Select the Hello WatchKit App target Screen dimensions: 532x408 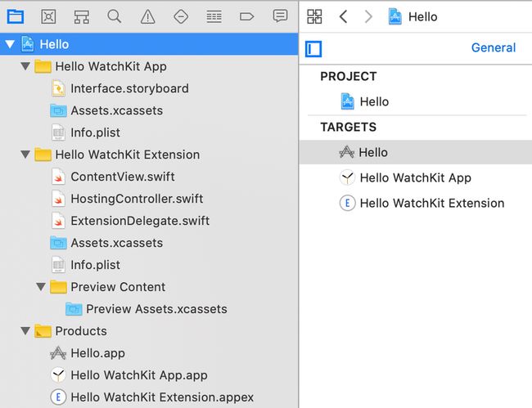[415, 177]
